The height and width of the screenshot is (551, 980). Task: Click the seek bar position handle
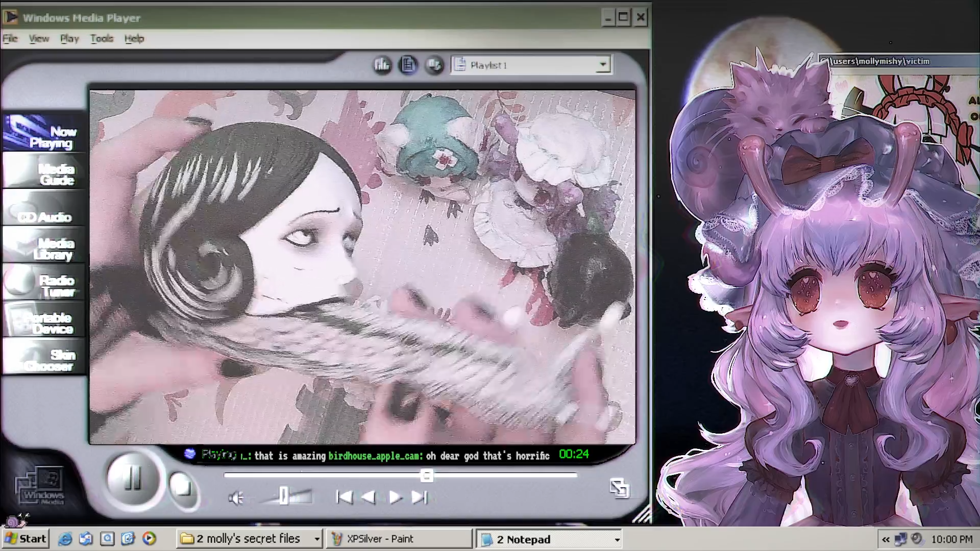(427, 475)
